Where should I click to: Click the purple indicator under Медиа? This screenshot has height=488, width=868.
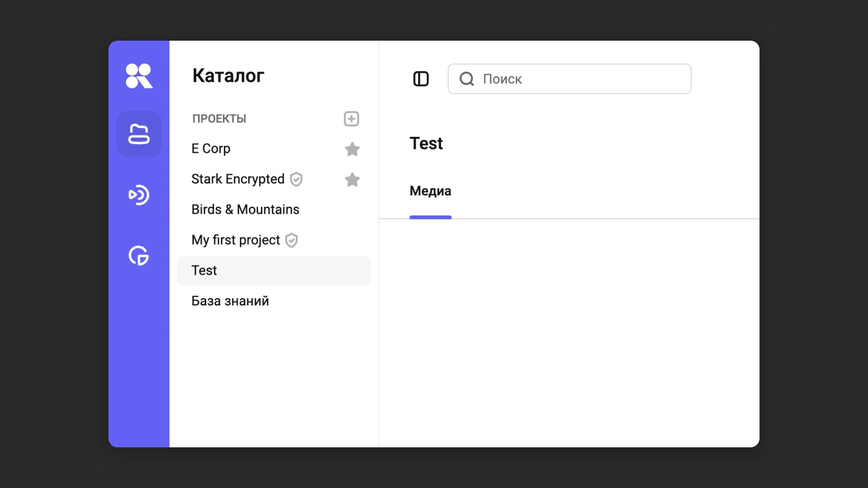[x=430, y=217]
